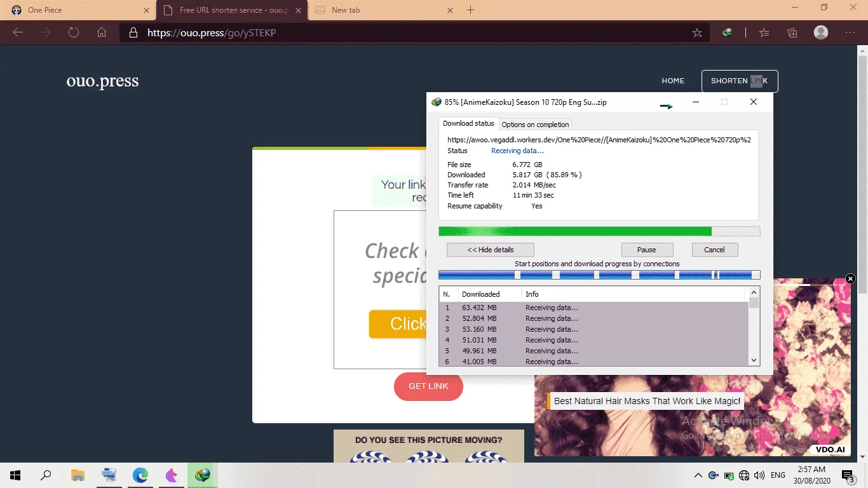Select connection row with 52.804 MB

[594, 318]
